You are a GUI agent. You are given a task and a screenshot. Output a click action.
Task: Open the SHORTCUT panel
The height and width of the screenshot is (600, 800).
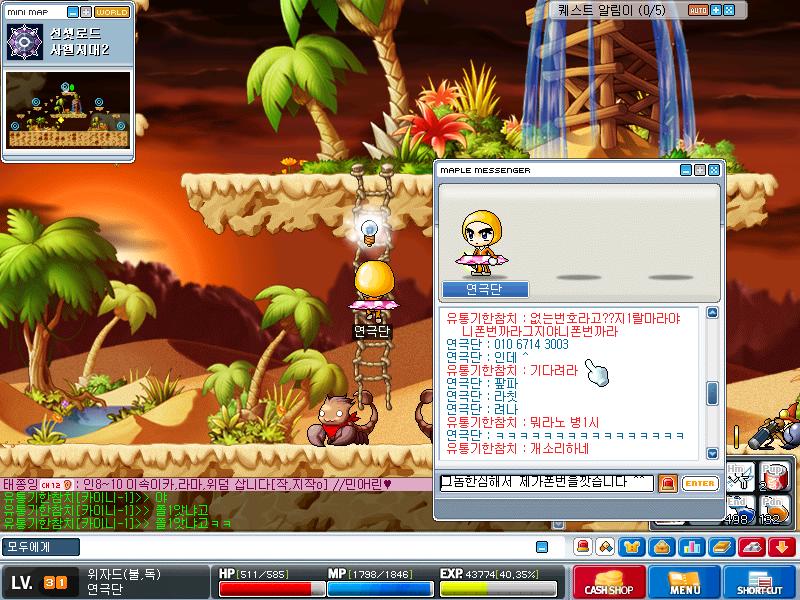760,582
